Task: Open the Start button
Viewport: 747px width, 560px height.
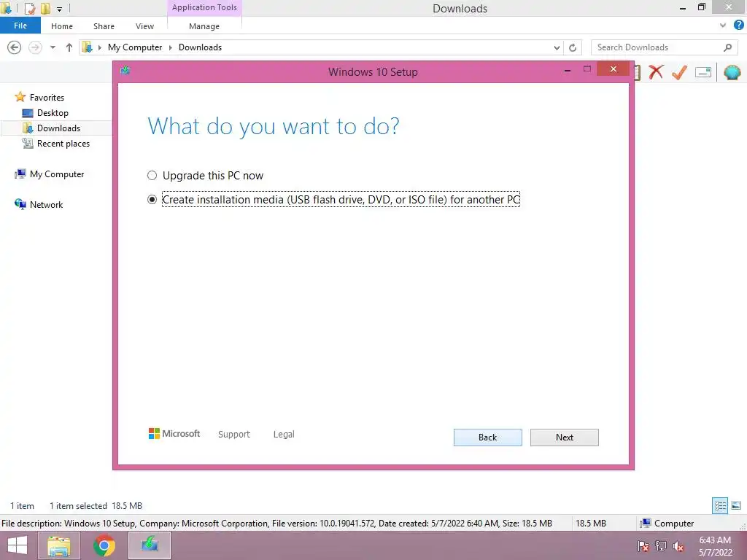Action: pos(18,545)
